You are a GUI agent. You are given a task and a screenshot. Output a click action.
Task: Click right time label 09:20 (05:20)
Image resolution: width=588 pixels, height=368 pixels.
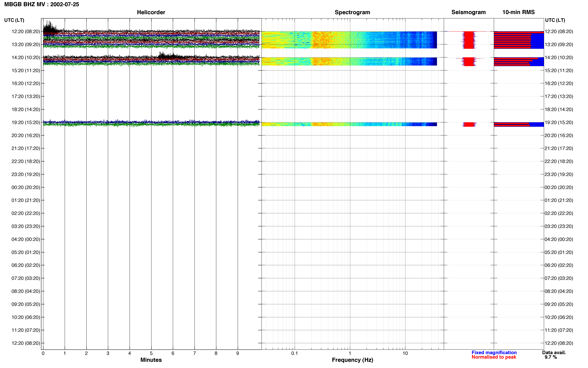pyautogui.click(x=559, y=304)
